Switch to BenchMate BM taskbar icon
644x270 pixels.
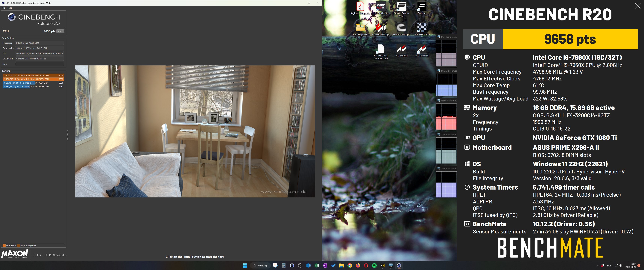[x=382, y=265]
